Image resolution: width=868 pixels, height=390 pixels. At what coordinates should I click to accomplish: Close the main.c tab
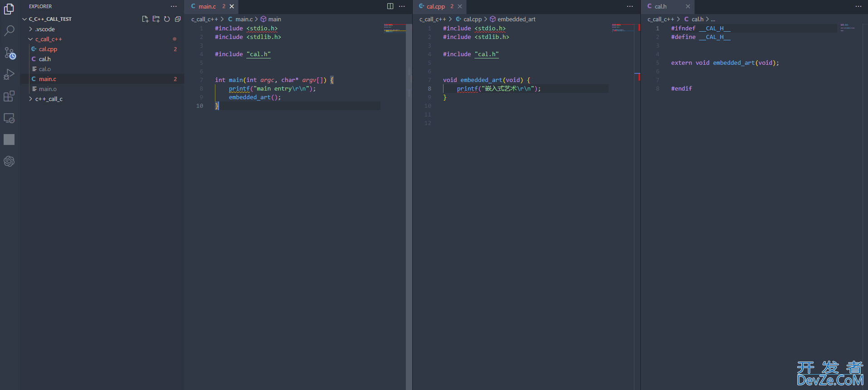click(x=232, y=6)
